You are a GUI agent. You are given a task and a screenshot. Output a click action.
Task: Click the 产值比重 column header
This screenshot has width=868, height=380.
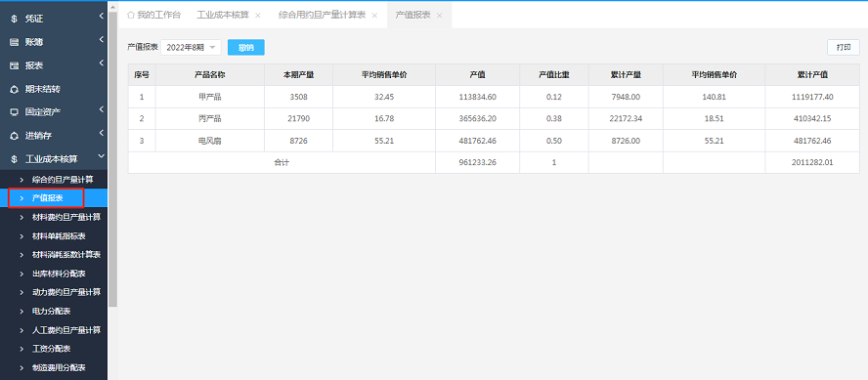point(554,74)
